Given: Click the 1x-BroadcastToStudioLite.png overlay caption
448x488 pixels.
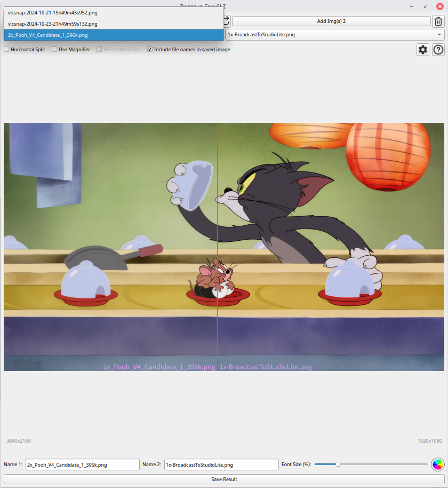Looking at the screenshot, I should click(x=266, y=367).
